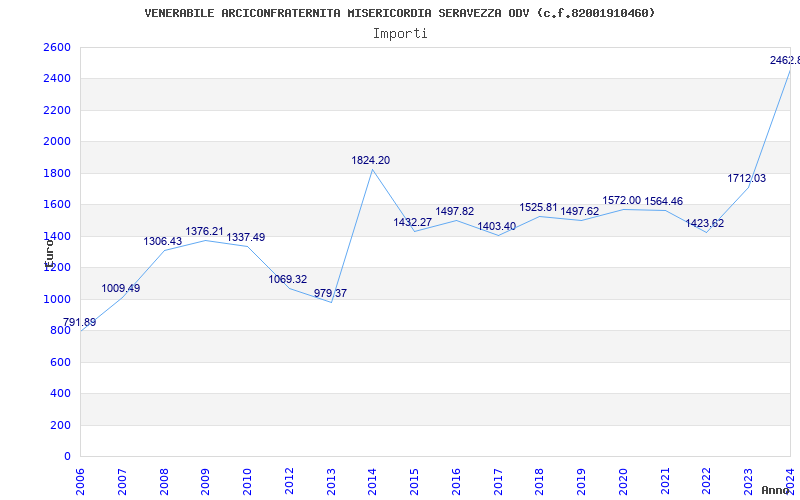Image resolution: width=800 pixels, height=500 pixels.
Task: Select the 1432.27 data label
Action: pos(413,222)
